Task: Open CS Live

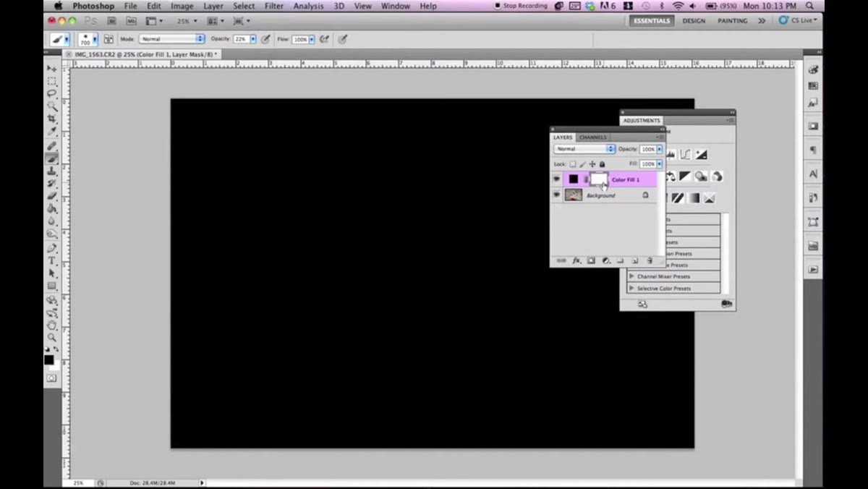Action: (798, 20)
